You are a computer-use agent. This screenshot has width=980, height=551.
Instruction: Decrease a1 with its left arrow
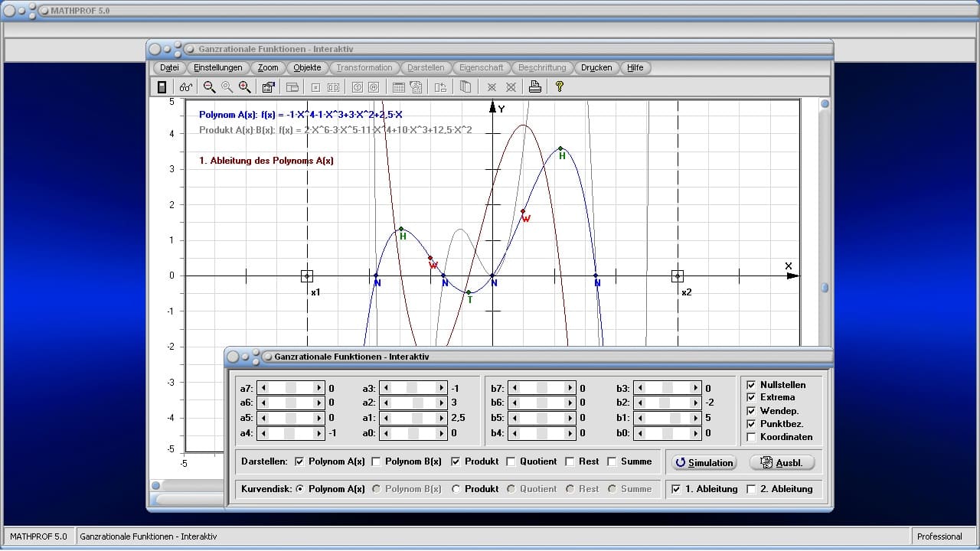(x=385, y=418)
